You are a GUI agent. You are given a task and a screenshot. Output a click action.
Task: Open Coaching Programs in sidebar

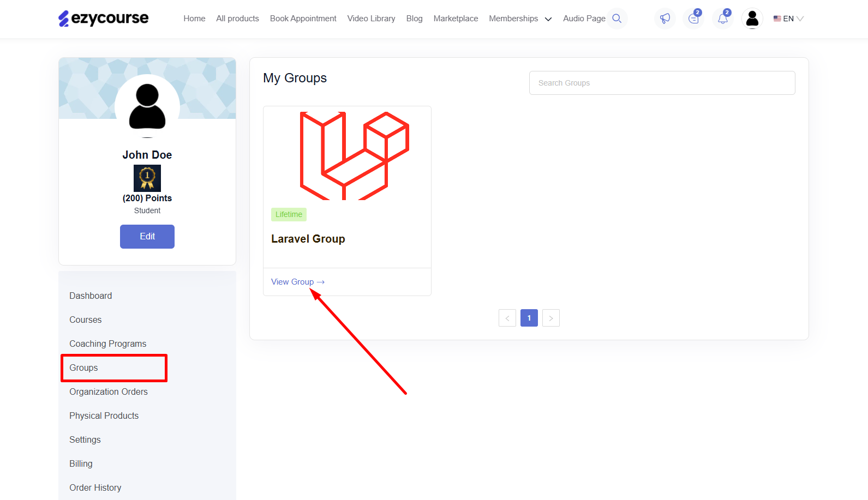(108, 344)
